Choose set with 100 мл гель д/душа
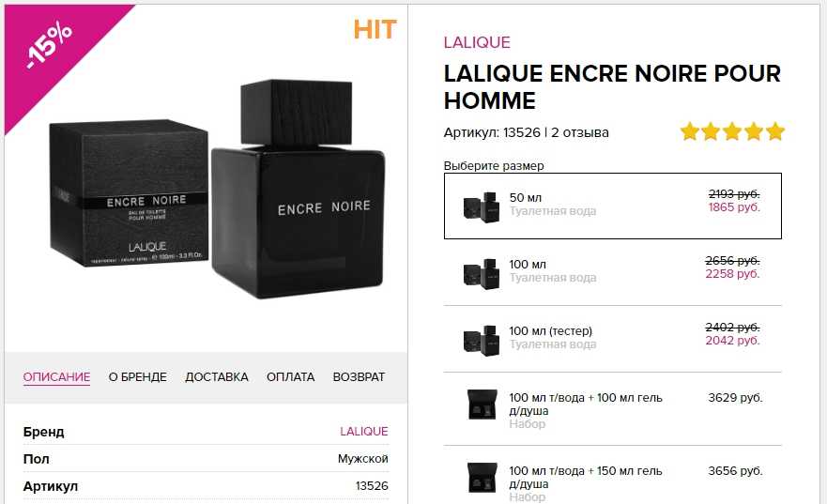The image size is (827, 504). tap(612, 408)
